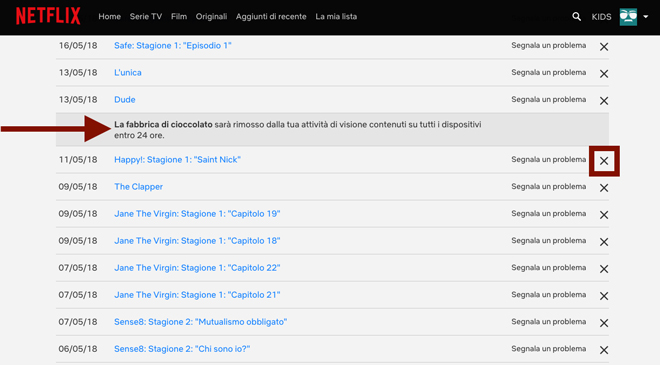This screenshot has height=365, width=660.
Task: Open Happy!: Stagione 1 Saint Nick
Action: [x=177, y=160]
